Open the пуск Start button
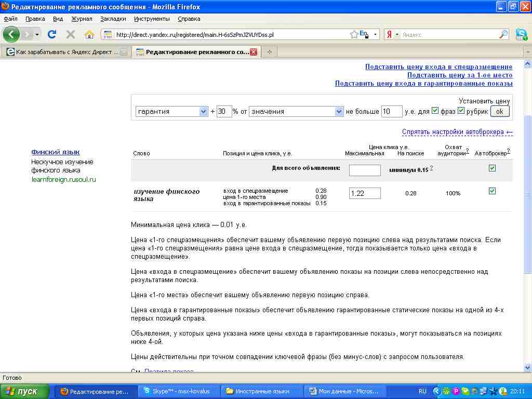The image size is (532, 399). coord(24,391)
